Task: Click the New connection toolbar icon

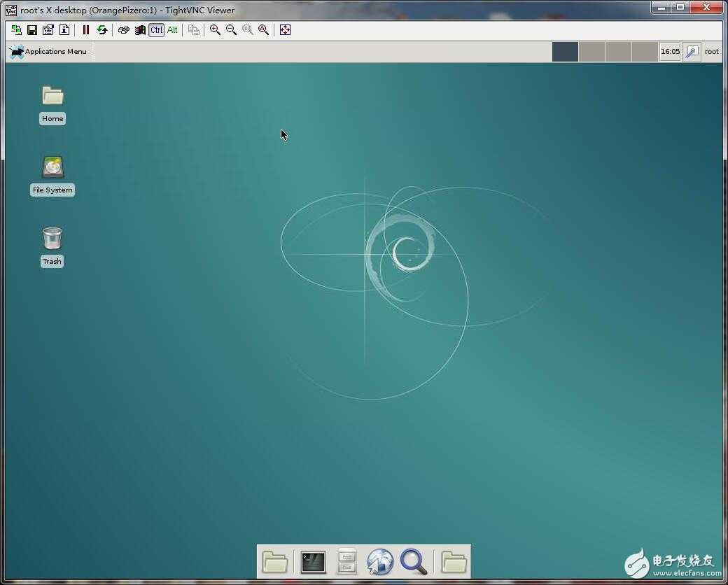Action: pyautogui.click(x=16, y=30)
